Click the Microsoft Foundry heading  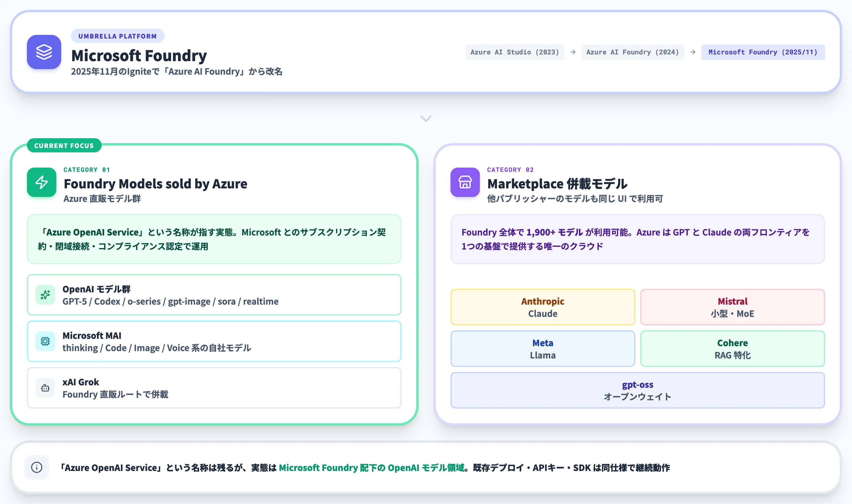point(139,55)
